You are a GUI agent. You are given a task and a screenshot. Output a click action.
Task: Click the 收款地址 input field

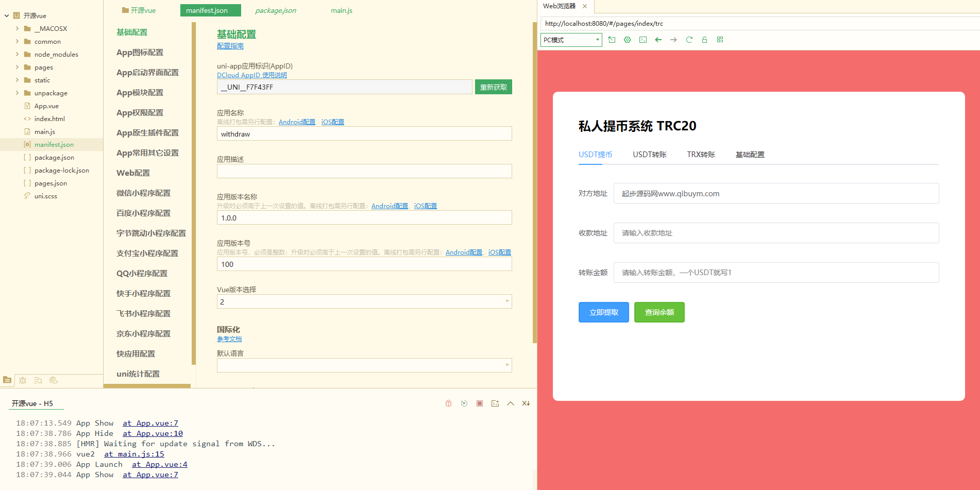pyautogui.click(x=775, y=233)
